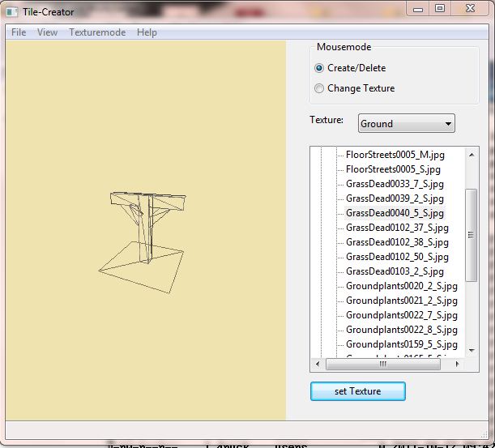Image resolution: width=495 pixels, height=448 pixels.
Task: Click the texture list horizontal scrollbar thumb
Action: pos(381,364)
